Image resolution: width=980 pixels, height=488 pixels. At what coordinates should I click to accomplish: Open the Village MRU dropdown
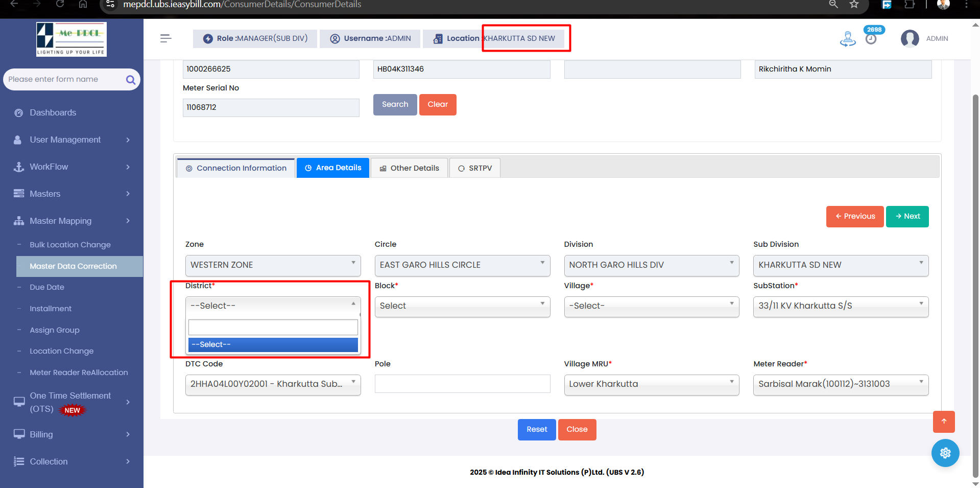point(652,385)
